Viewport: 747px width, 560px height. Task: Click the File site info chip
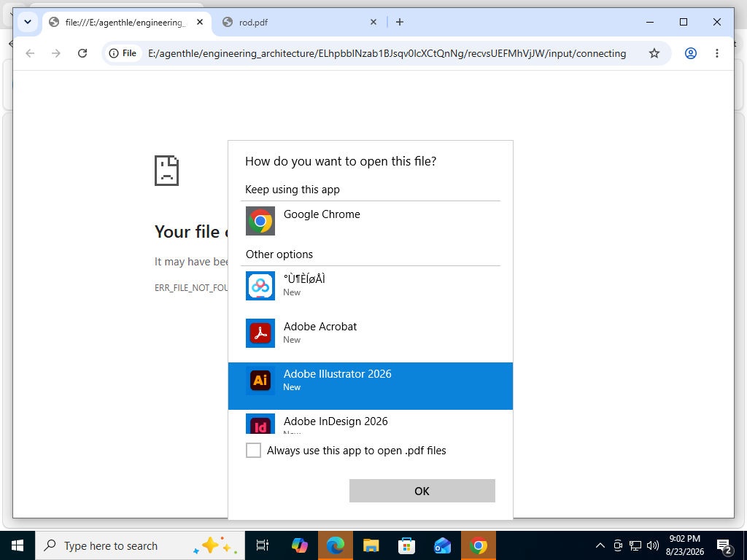pyautogui.click(x=123, y=53)
